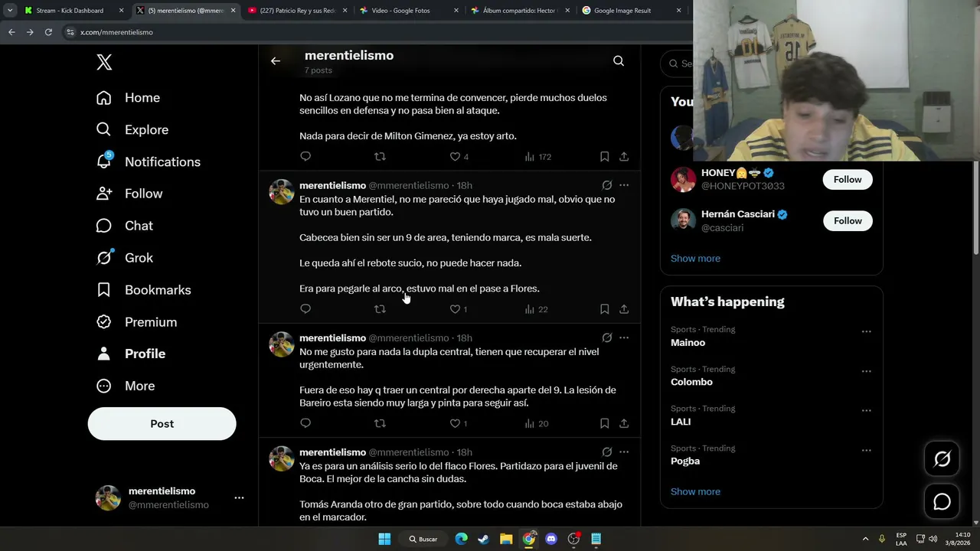Open the Follow section in the sidebar

pyautogui.click(x=129, y=194)
